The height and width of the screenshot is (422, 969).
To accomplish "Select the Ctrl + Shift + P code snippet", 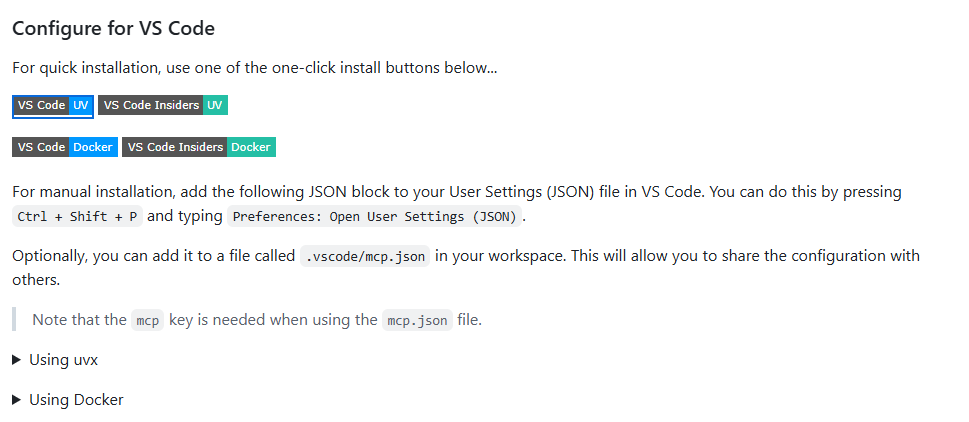I will pos(77,217).
